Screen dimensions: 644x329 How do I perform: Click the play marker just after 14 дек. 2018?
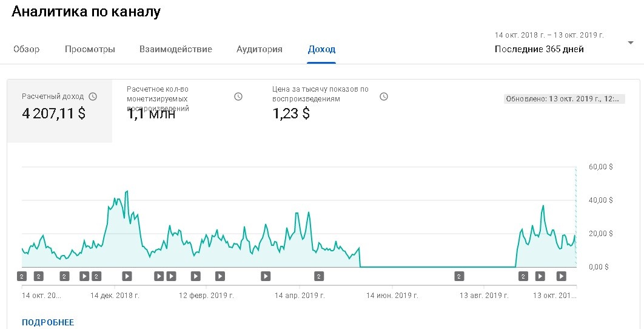click(127, 276)
